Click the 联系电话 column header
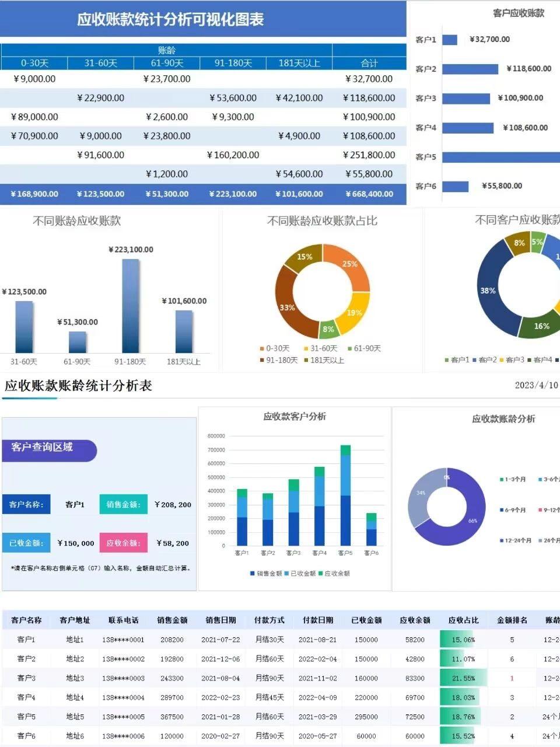Viewport: 560px width, 747px height. (123, 620)
